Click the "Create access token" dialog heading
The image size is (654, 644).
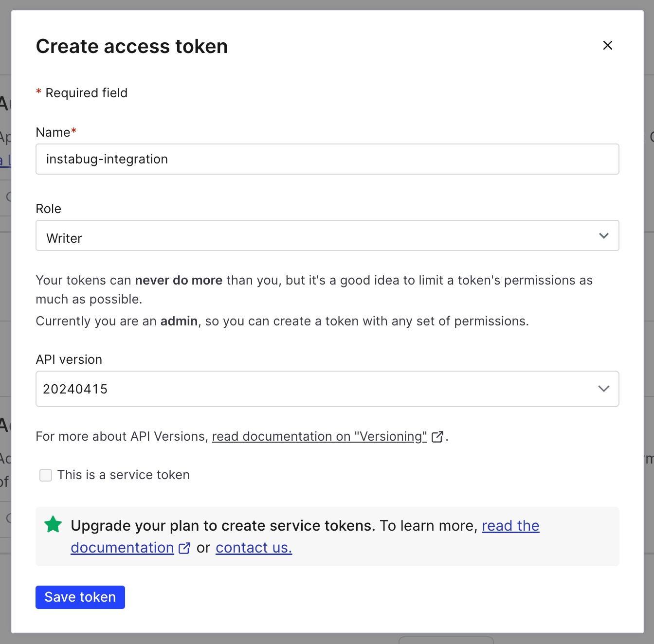tap(132, 47)
